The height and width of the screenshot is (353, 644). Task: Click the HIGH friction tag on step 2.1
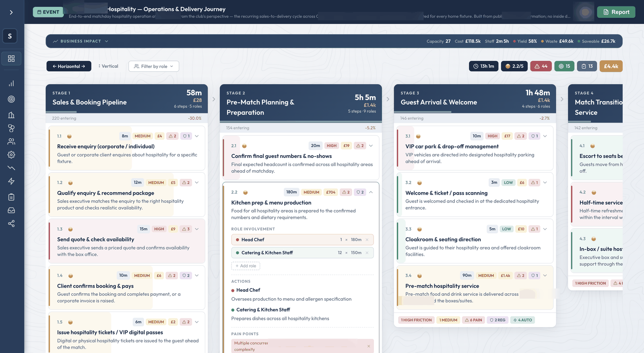coord(332,146)
